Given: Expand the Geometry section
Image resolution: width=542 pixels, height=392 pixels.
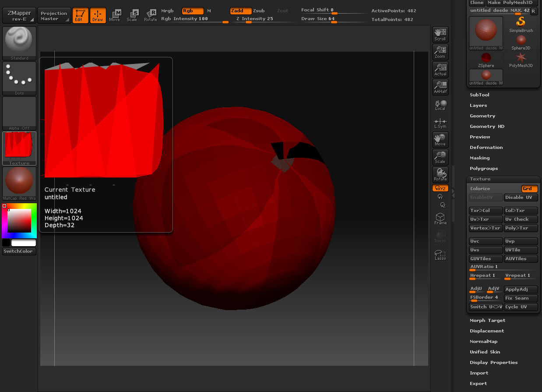Looking at the screenshot, I should (482, 116).
